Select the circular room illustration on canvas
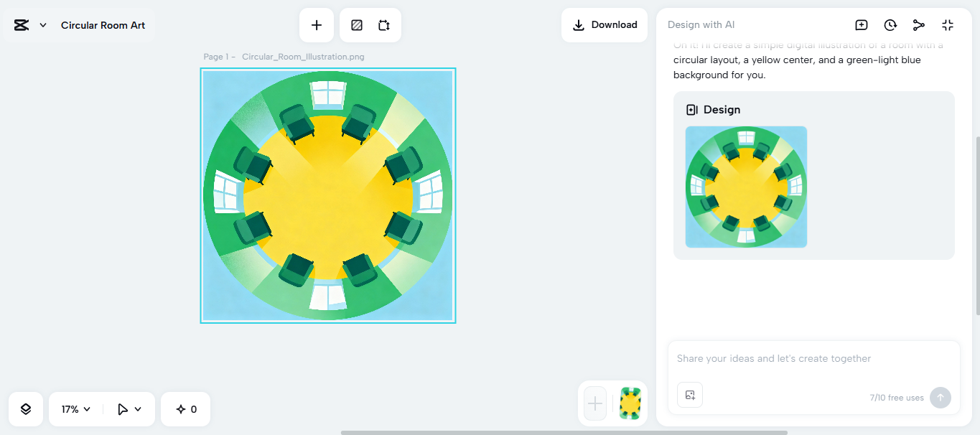This screenshot has height=435, width=980. tap(328, 195)
